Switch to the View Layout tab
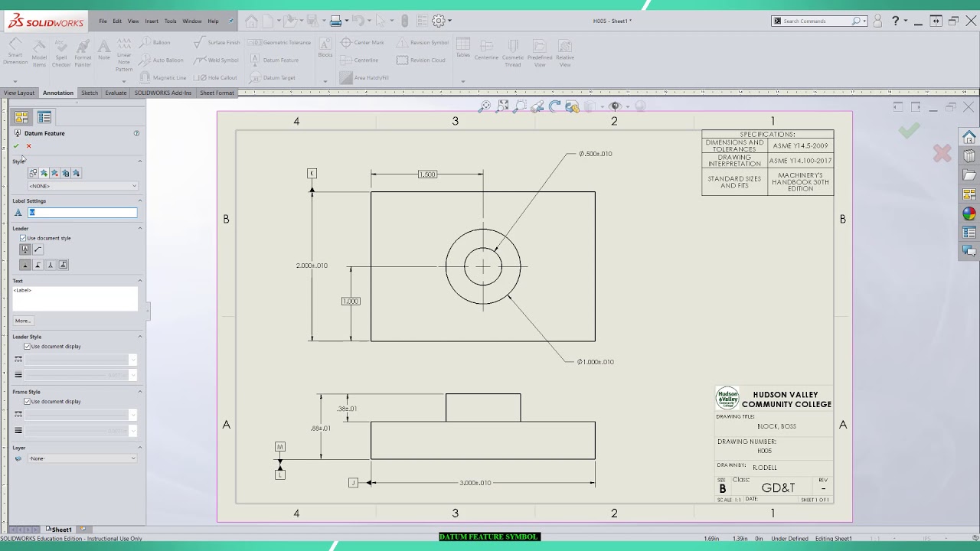 [x=19, y=93]
